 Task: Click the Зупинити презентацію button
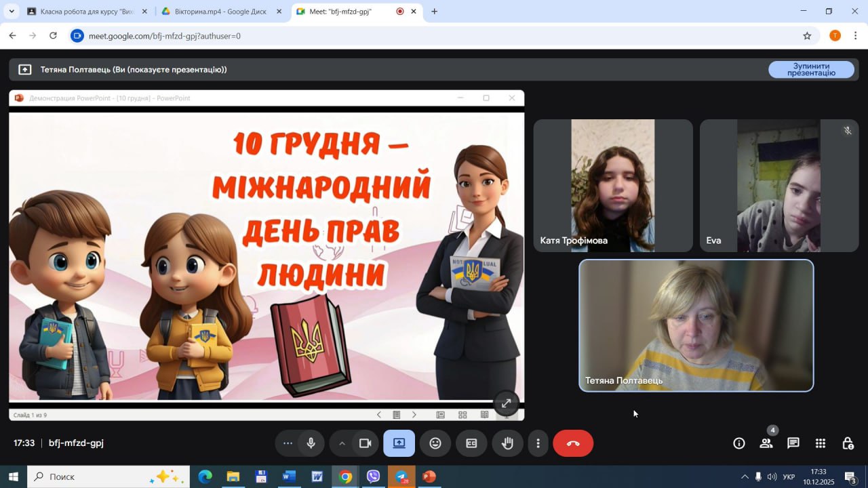(x=811, y=69)
